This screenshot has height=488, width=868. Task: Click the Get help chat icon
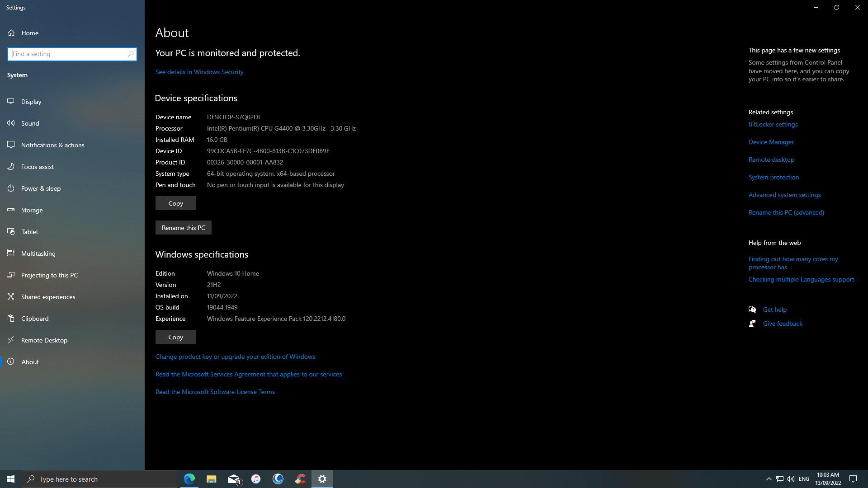click(752, 310)
